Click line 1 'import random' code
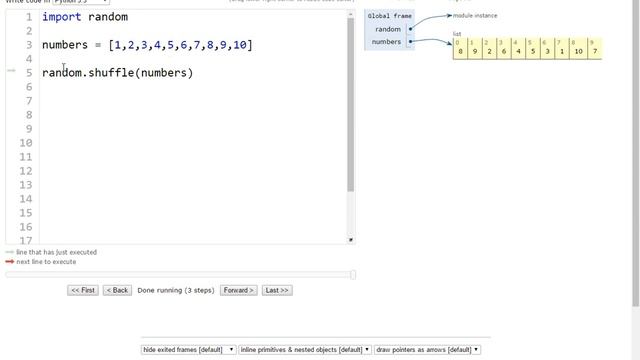Image resolution: width=640 pixels, height=360 pixels. tap(85, 17)
